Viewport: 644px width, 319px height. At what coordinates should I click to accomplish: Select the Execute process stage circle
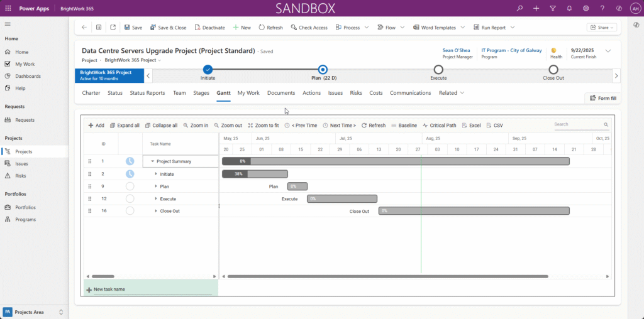(x=438, y=69)
